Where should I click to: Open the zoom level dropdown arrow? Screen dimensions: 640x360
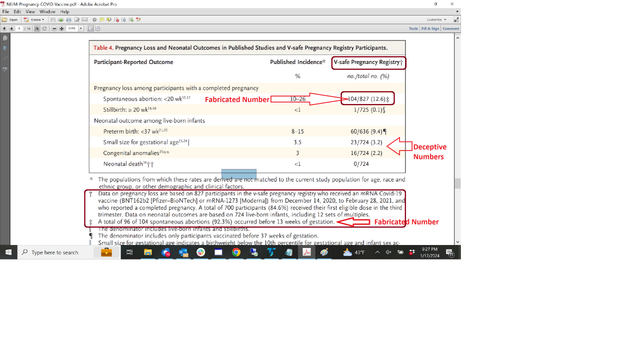pos(81,29)
